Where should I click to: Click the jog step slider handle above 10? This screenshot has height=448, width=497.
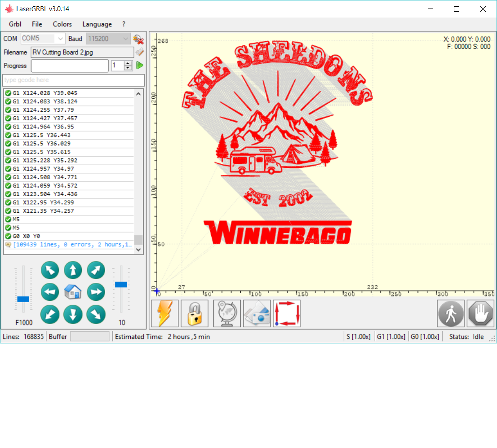pos(121,284)
